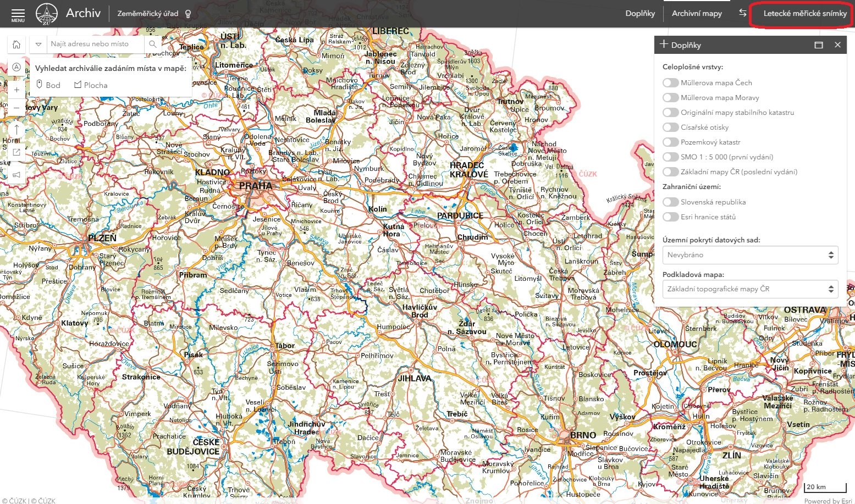Click the magnifier search button
Image resolution: width=855 pixels, height=504 pixels.
click(x=153, y=44)
